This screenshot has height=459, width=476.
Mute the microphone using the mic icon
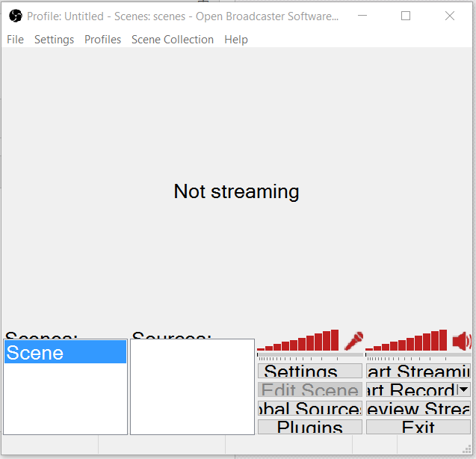tap(353, 341)
